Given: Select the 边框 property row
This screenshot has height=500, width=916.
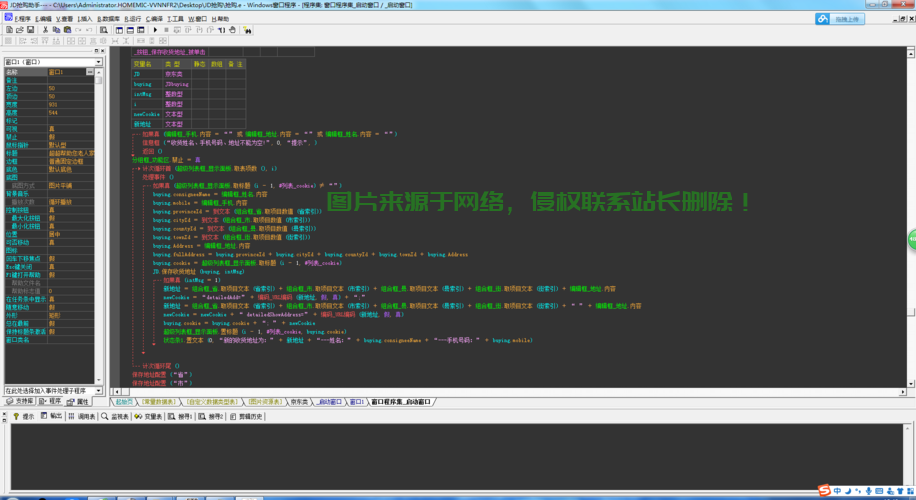Looking at the screenshot, I should (49, 161).
